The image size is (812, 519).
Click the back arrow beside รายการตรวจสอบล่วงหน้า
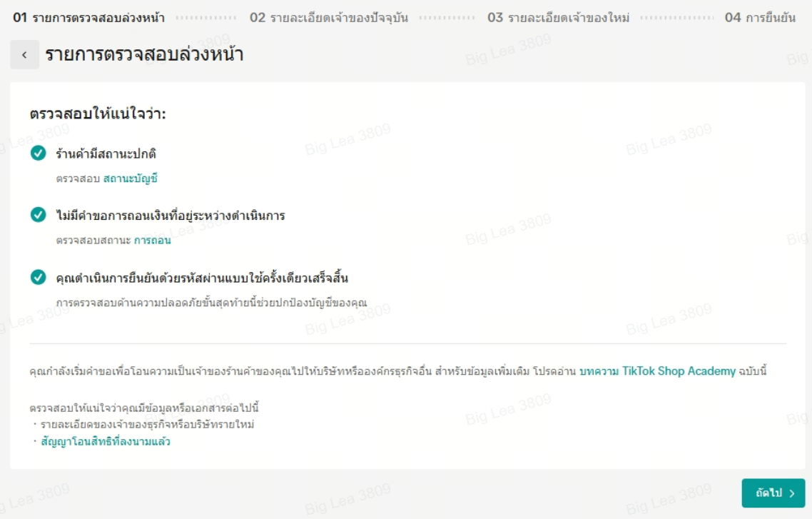(x=24, y=54)
